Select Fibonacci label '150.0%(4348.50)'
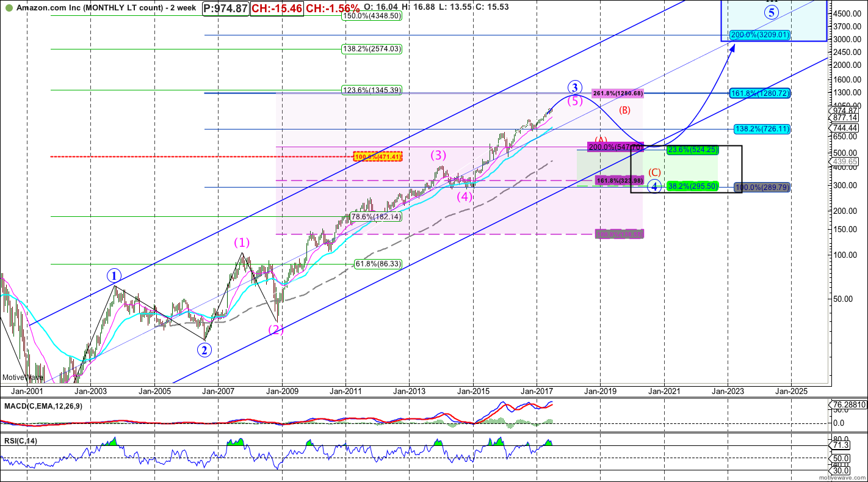868x482 pixels. point(372,16)
